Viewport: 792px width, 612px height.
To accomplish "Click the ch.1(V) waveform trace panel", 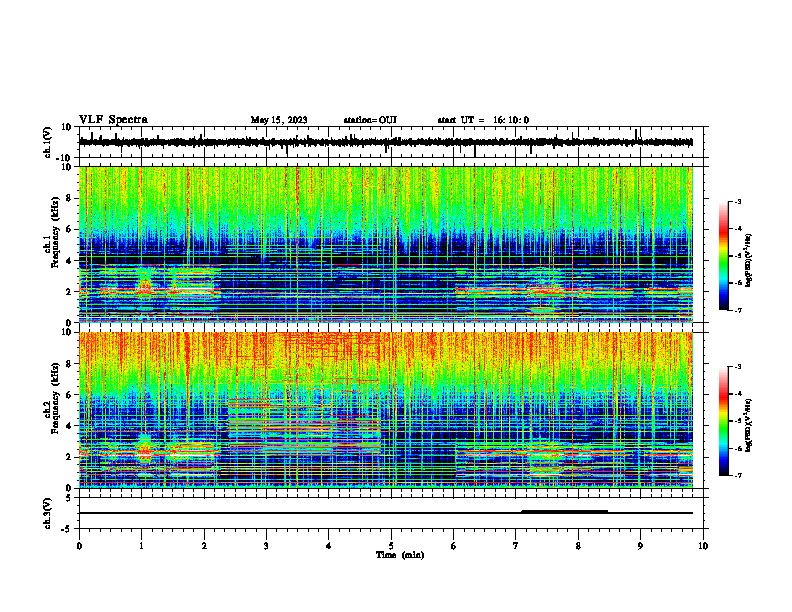I will [x=393, y=142].
